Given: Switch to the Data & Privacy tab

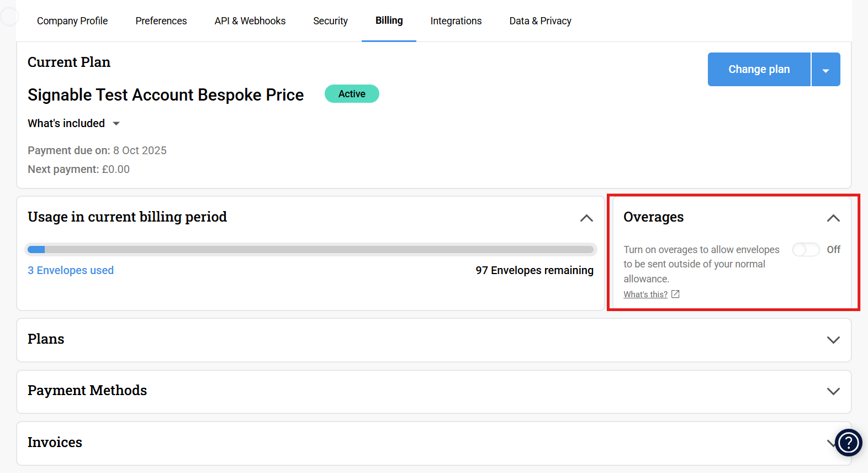Looking at the screenshot, I should [541, 21].
